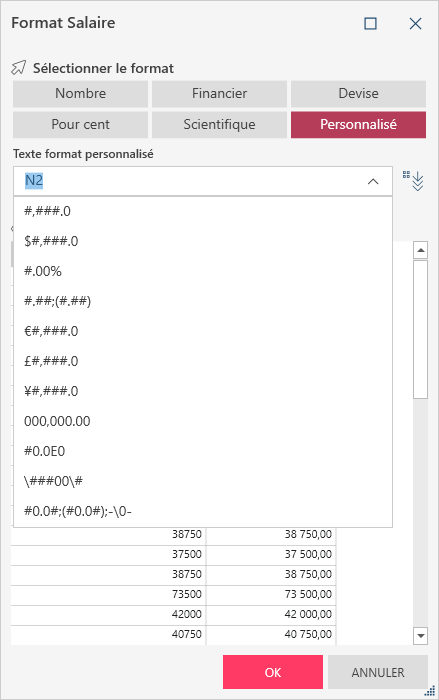Choose the #,###.0 format option
The width and height of the screenshot is (439, 700).
coord(203,211)
